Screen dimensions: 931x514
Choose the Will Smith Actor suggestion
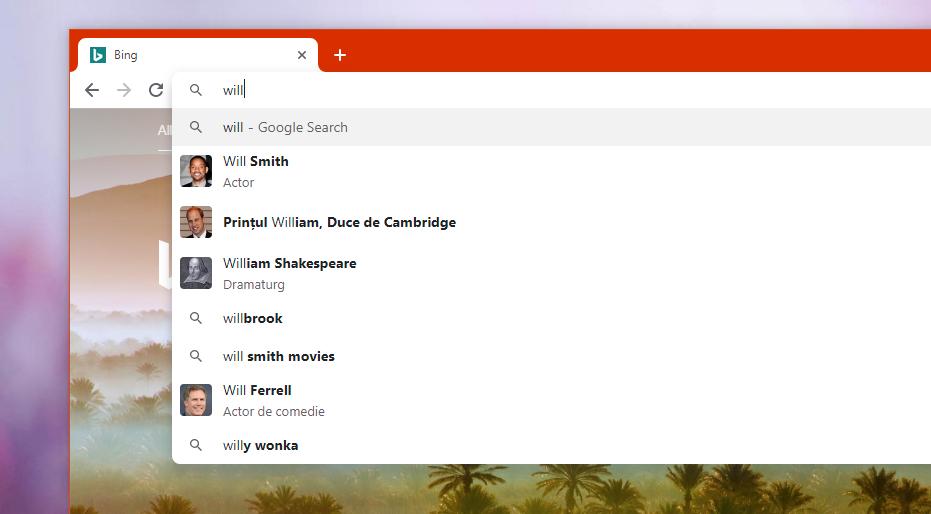tap(551, 172)
